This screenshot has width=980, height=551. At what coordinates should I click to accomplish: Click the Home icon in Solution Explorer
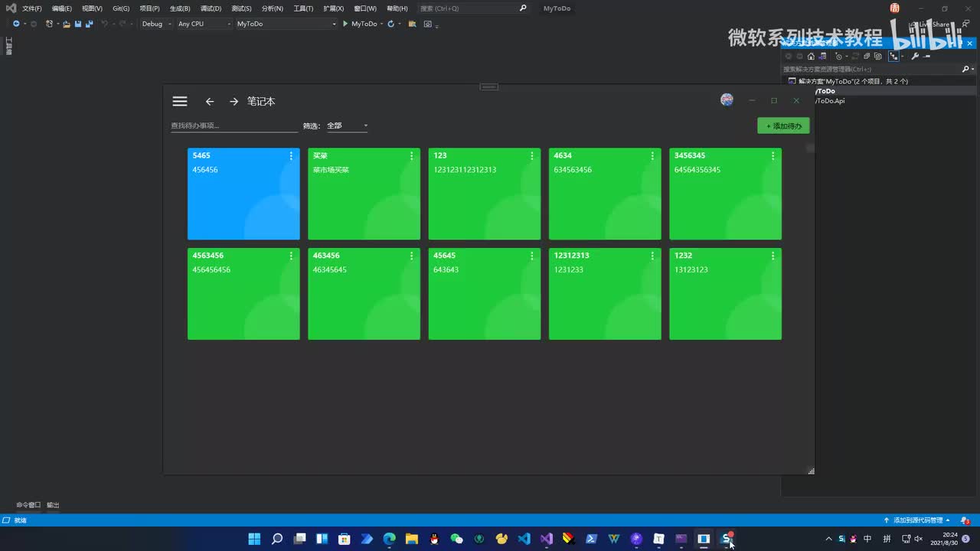[x=811, y=56]
